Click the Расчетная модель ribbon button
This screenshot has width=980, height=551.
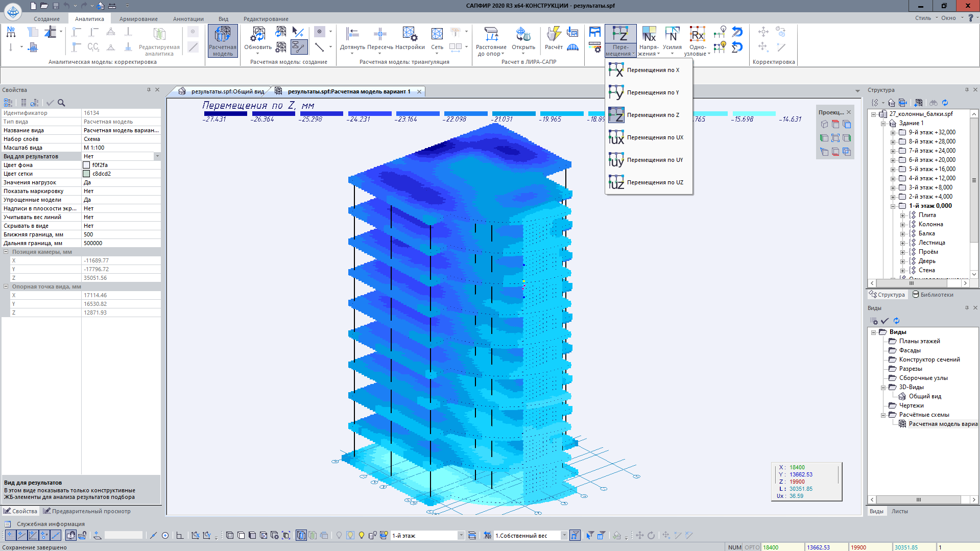pyautogui.click(x=223, y=40)
